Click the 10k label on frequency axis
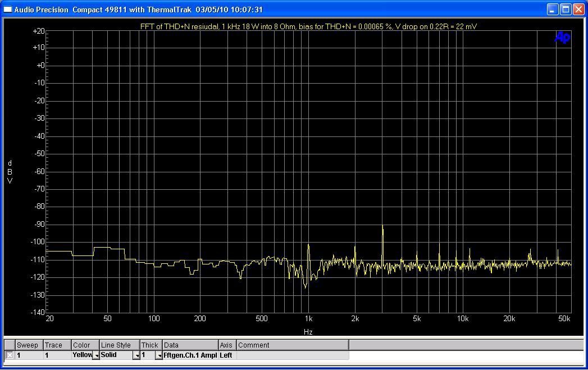 point(462,319)
